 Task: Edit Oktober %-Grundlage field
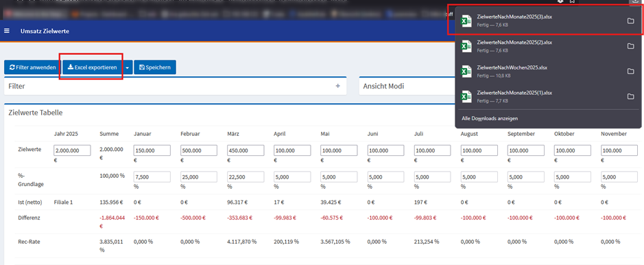tap(573, 177)
